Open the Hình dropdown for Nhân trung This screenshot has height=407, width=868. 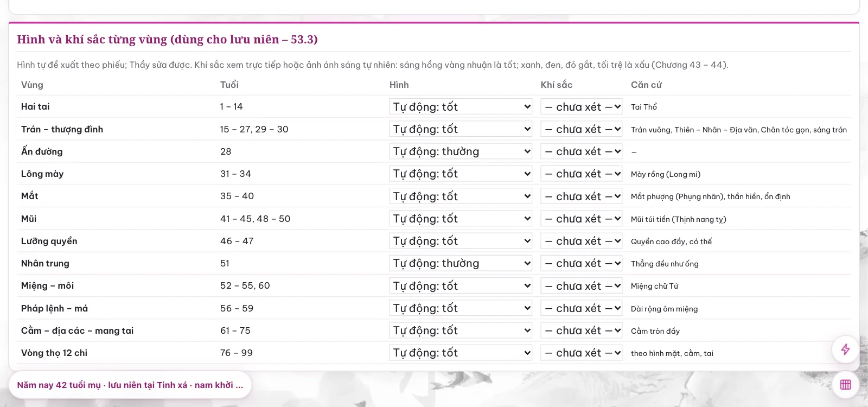tap(461, 263)
